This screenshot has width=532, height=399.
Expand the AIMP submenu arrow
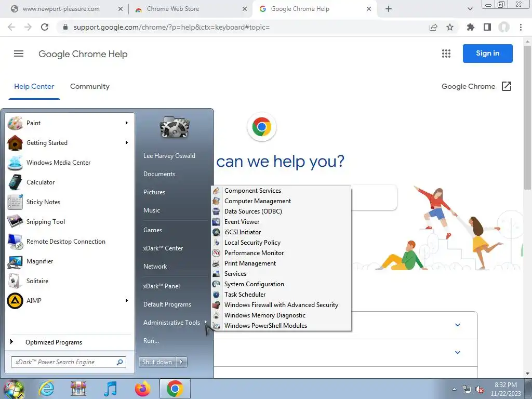[x=127, y=301]
